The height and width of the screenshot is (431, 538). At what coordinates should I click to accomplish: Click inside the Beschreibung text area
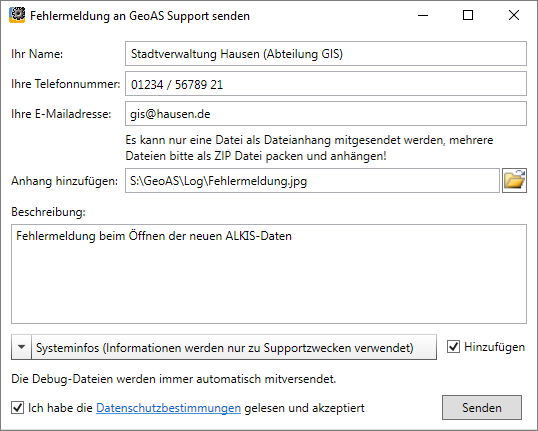269,274
